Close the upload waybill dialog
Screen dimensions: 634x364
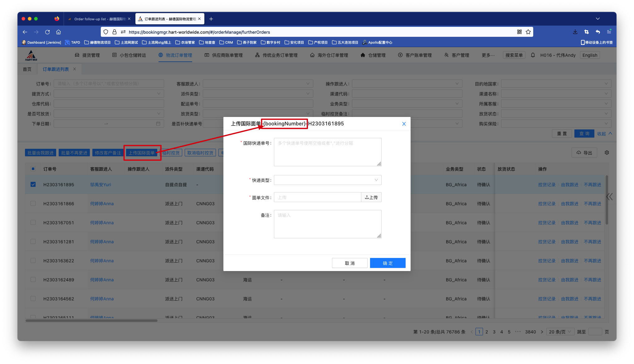404,124
